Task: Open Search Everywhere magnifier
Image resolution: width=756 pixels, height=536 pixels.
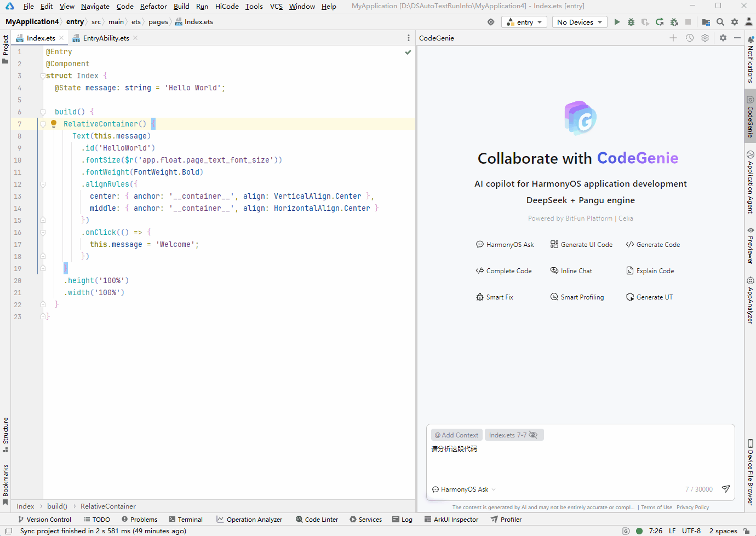Action: [720, 22]
